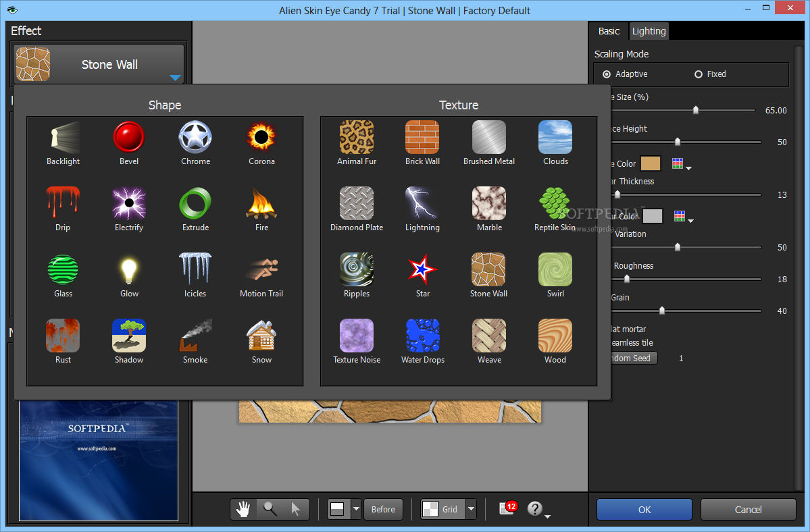Click the Grid background button

pyautogui.click(x=442, y=509)
